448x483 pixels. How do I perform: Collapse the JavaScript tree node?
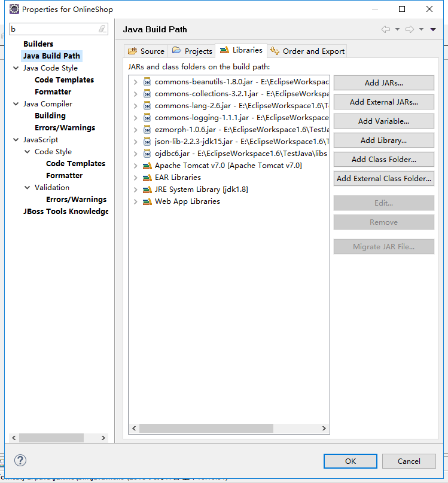16,139
